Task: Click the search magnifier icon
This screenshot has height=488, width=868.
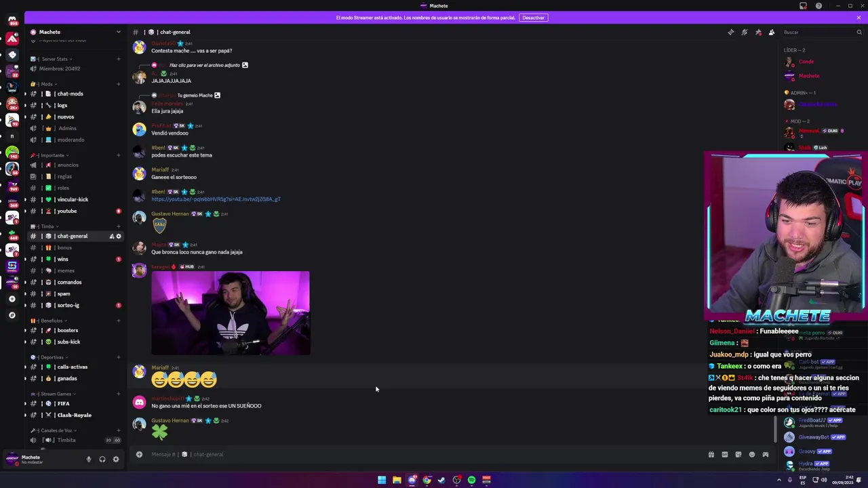Action: coord(859,32)
